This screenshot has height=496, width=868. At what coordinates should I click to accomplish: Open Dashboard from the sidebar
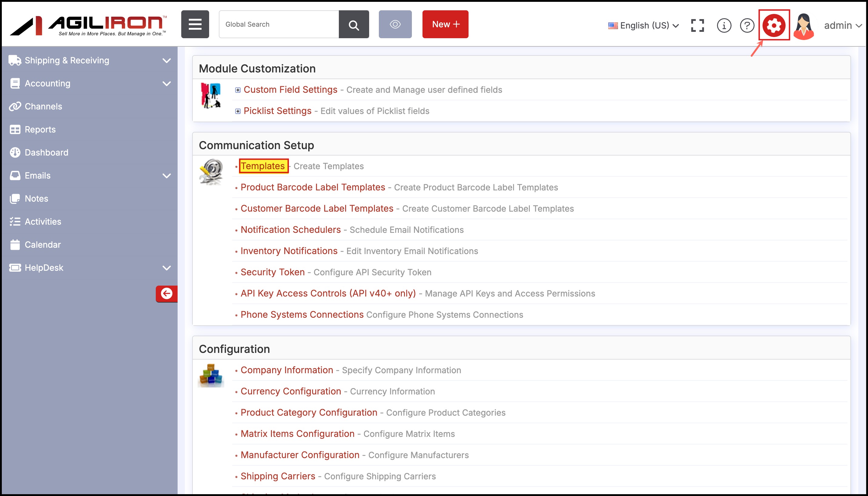(46, 152)
